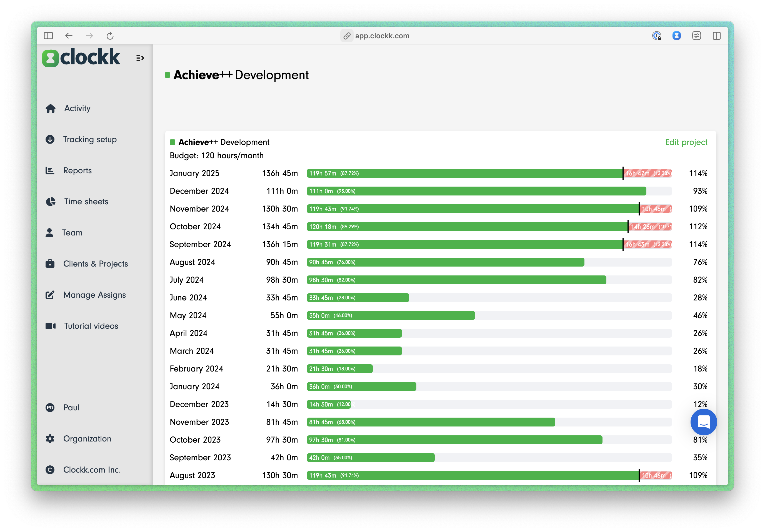Go back with the browser back arrow

pos(69,36)
